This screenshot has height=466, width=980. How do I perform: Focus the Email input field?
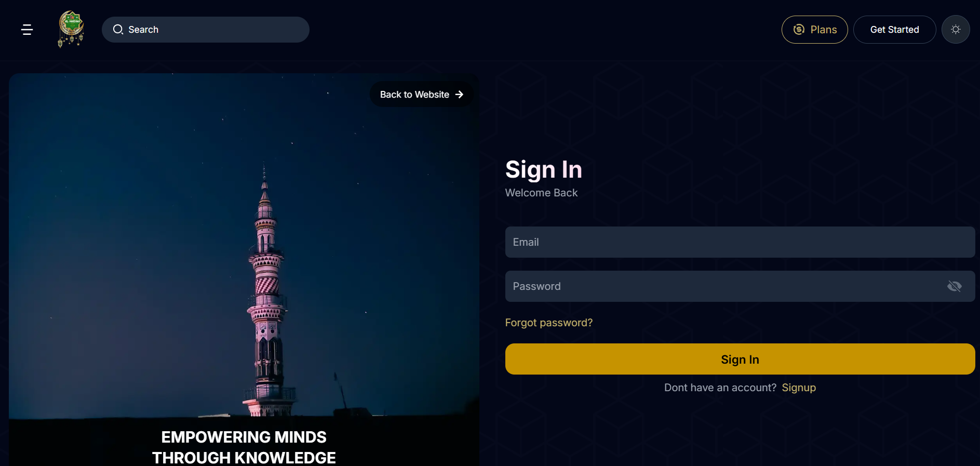[740, 242]
